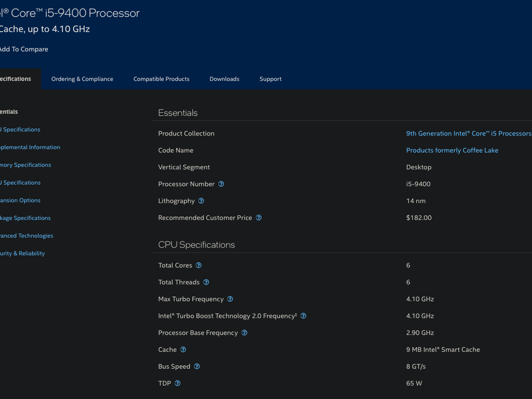Select the 14 nm lithography value

tap(416, 201)
